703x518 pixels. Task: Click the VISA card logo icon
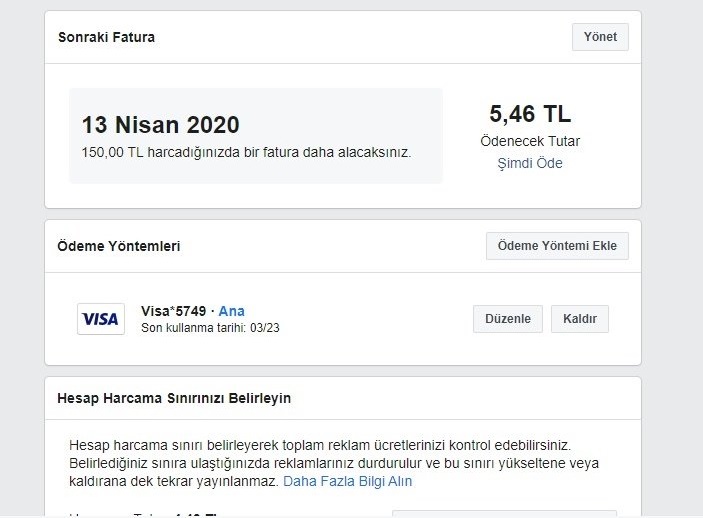(x=101, y=319)
